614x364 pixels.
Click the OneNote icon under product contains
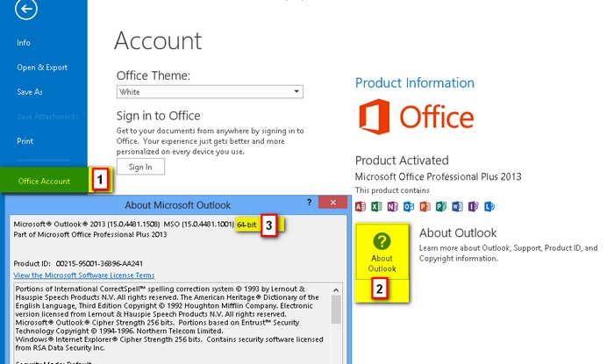[392, 206]
